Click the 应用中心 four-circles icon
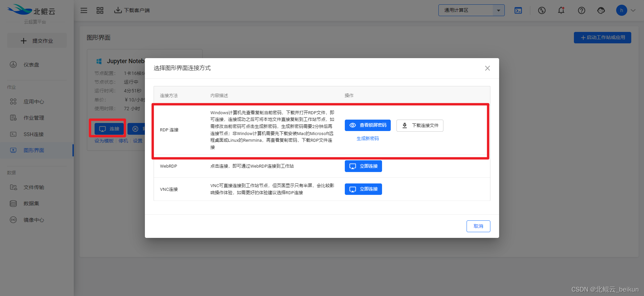 (x=13, y=101)
